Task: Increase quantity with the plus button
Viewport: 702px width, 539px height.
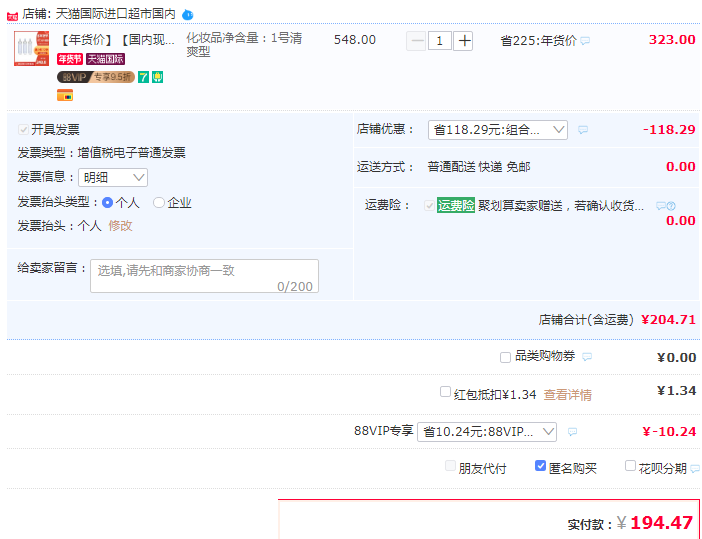Action: (464, 41)
